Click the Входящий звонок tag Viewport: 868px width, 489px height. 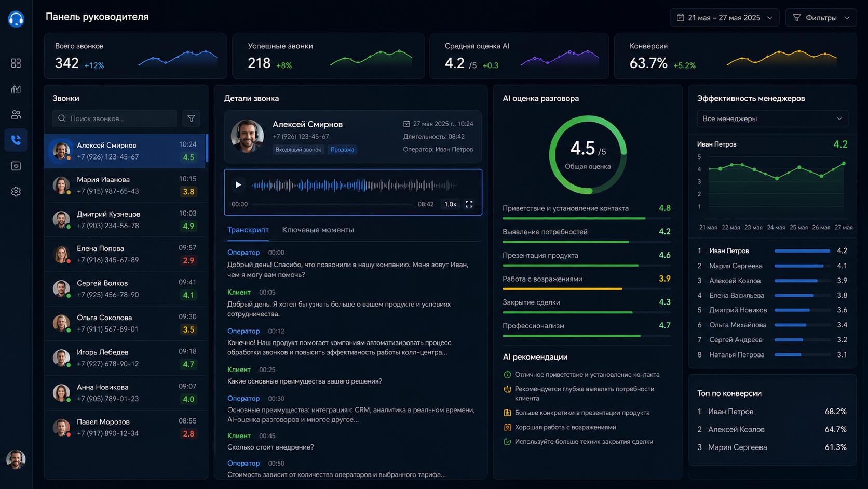click(x=299, y=150)
